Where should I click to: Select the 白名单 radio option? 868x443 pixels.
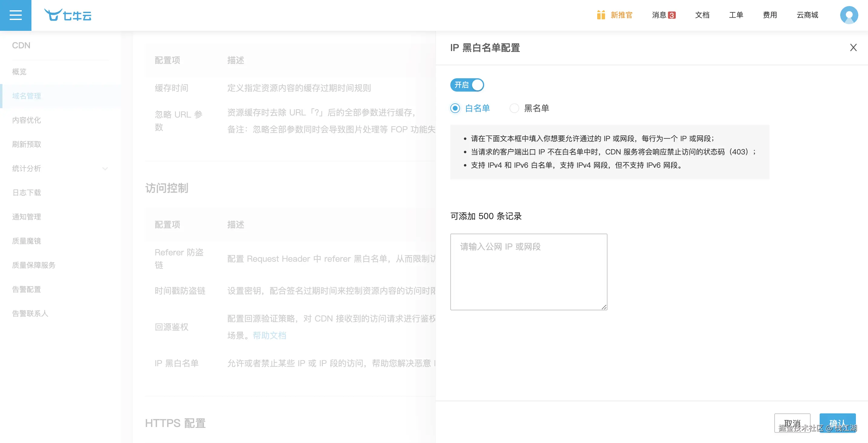click(x=455, y=108)
